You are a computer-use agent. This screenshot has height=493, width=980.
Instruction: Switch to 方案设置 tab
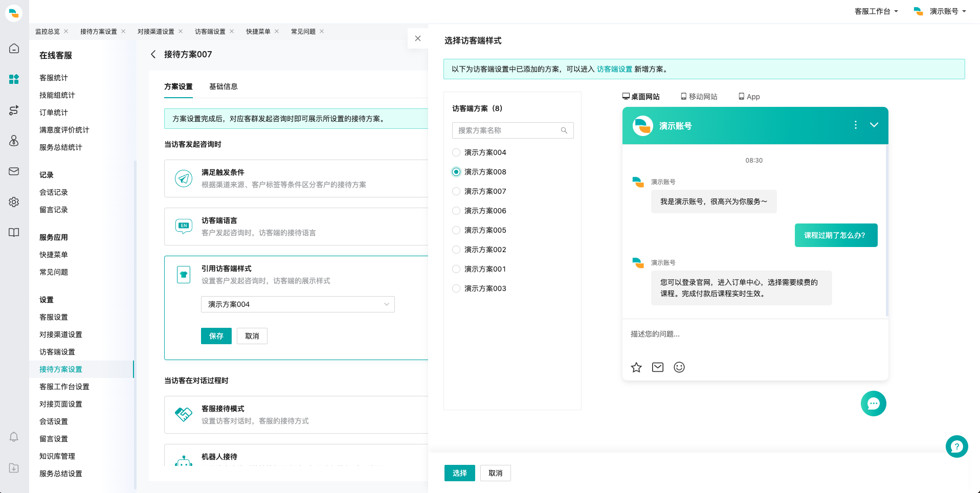coord(179,86)
